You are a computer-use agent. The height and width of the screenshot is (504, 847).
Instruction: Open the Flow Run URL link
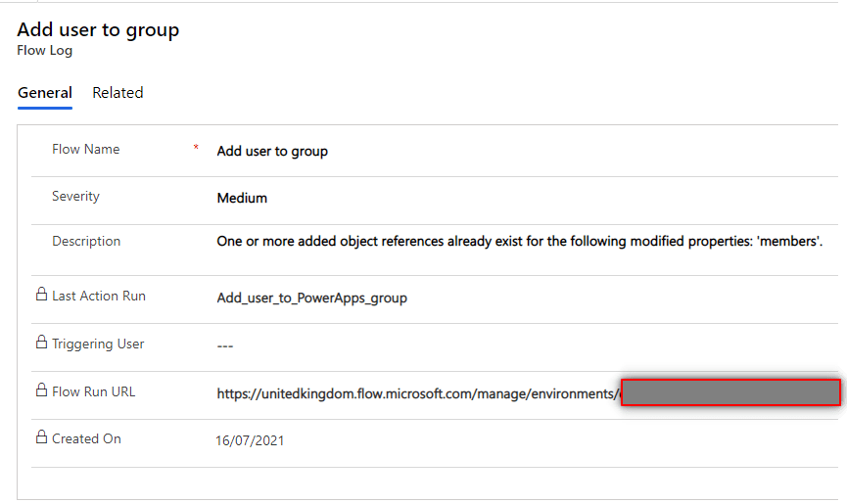click(x=418, y=393)
